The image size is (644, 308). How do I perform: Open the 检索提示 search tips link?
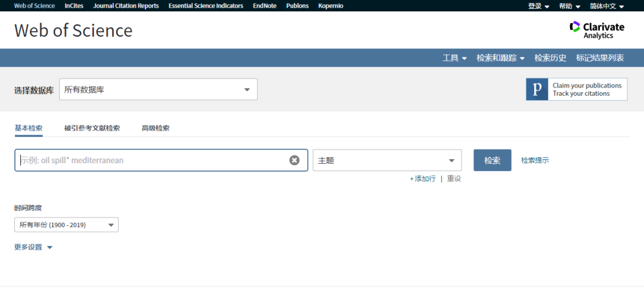tap(535, 160)
